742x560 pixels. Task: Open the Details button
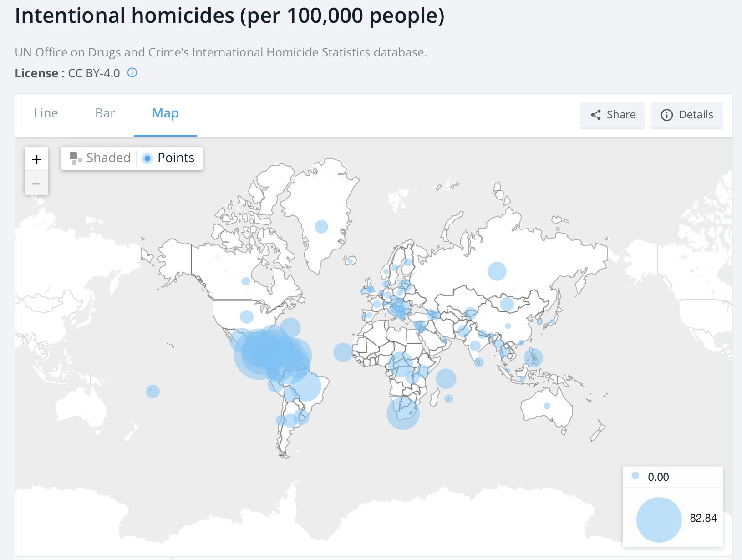(x=686, y=115)
